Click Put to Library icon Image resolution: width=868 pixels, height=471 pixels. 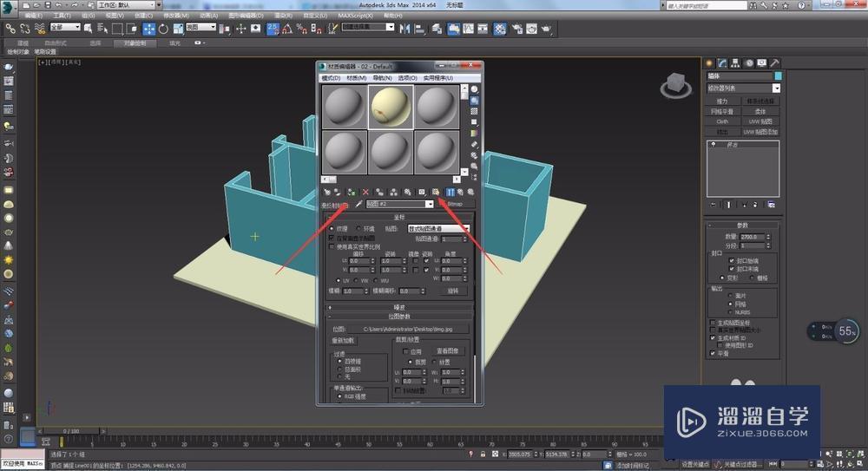(x=407, y=192)
